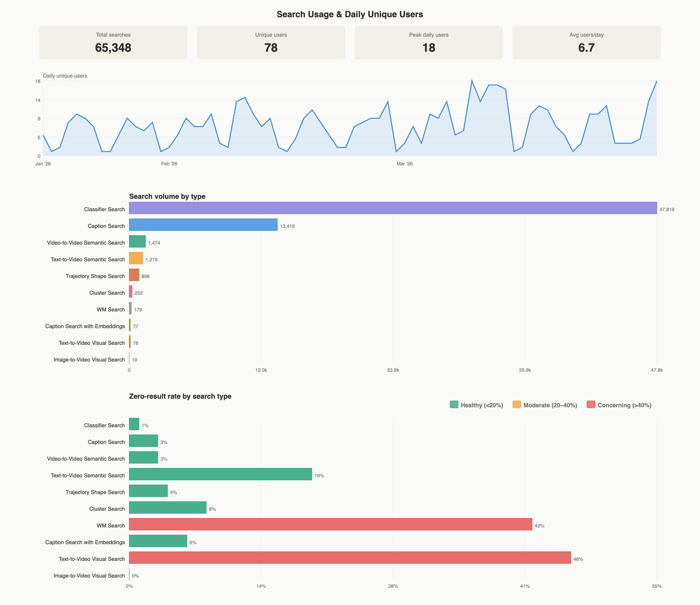700x605 pixels.
Task: Click 'Image-to-Video Visual Search' label in volume chart
Action: pyautogui.click(x=89, y=360)
